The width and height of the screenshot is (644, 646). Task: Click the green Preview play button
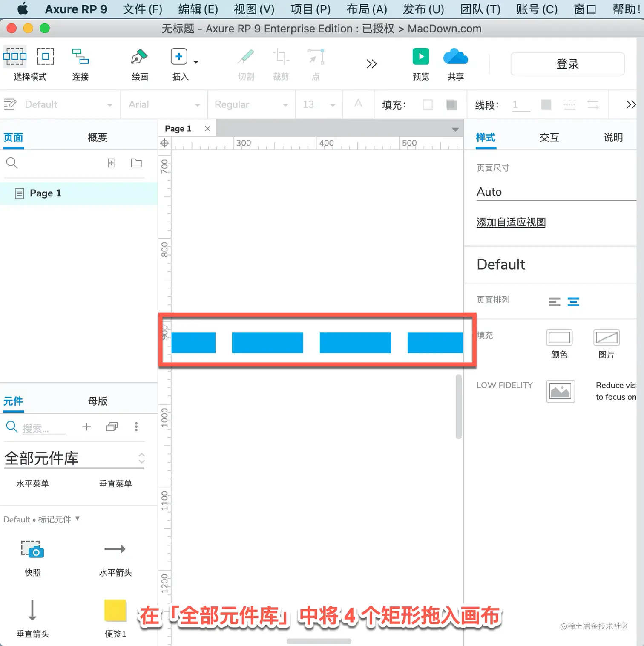pos(421,56)
